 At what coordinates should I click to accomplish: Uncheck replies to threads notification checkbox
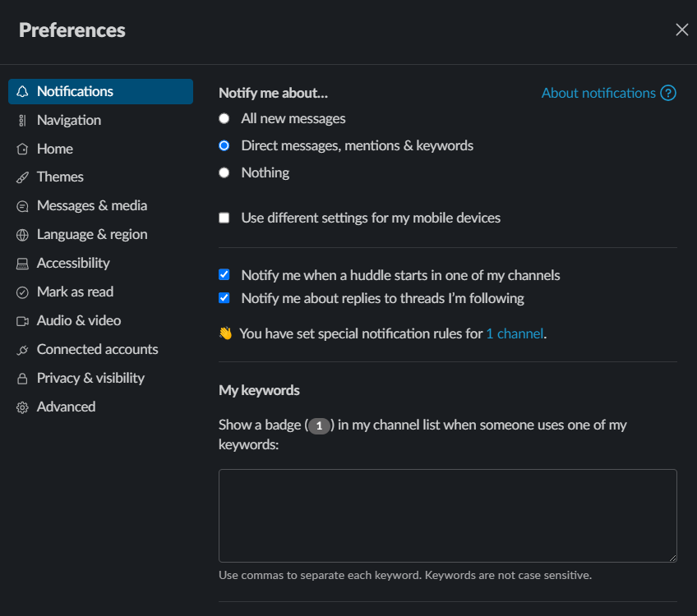coord(224,297)
